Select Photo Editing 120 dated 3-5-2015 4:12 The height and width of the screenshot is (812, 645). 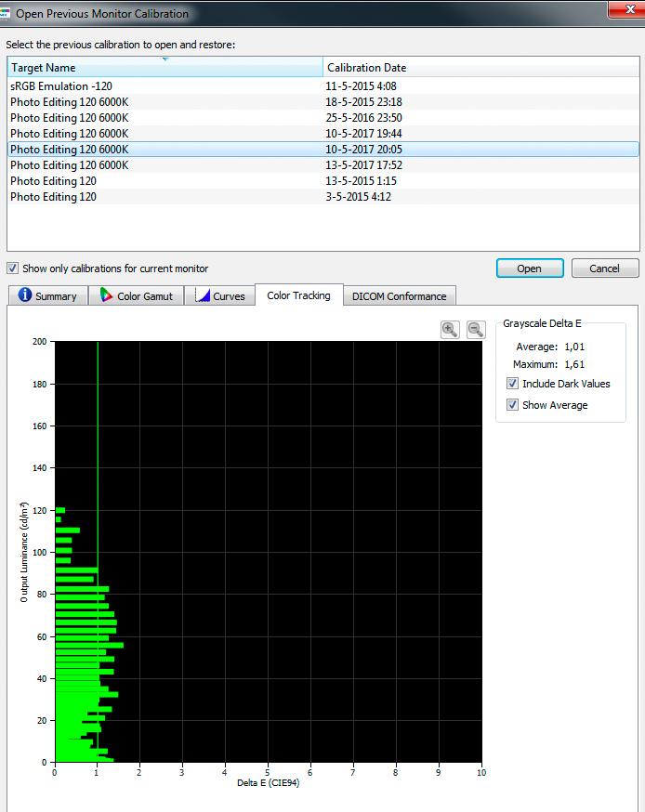[x=323, y=197]
